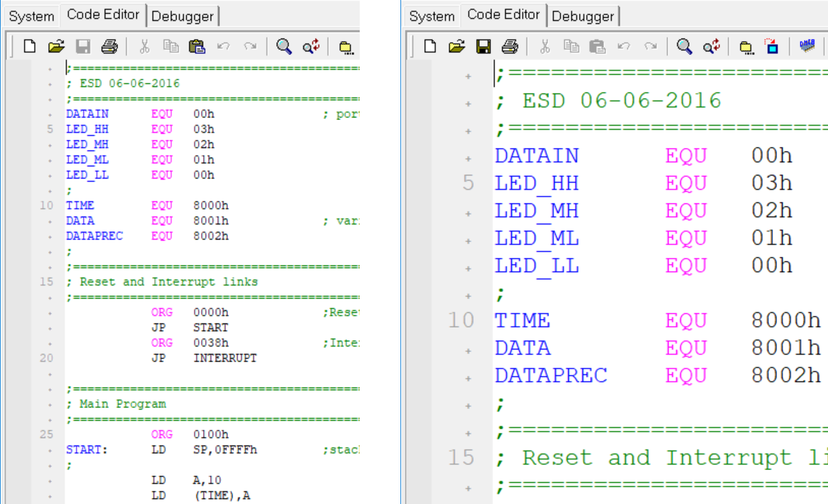Select Code Editor tab in right window

pos(504,14)
